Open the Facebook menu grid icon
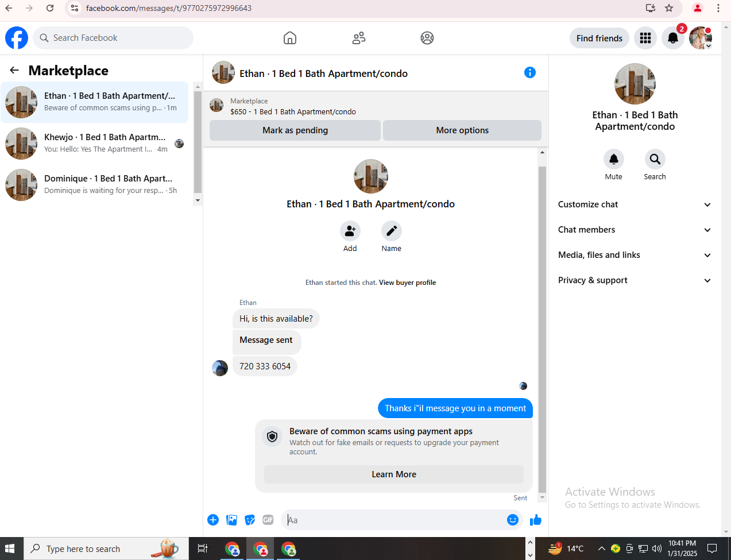 (x=645, y=38)
